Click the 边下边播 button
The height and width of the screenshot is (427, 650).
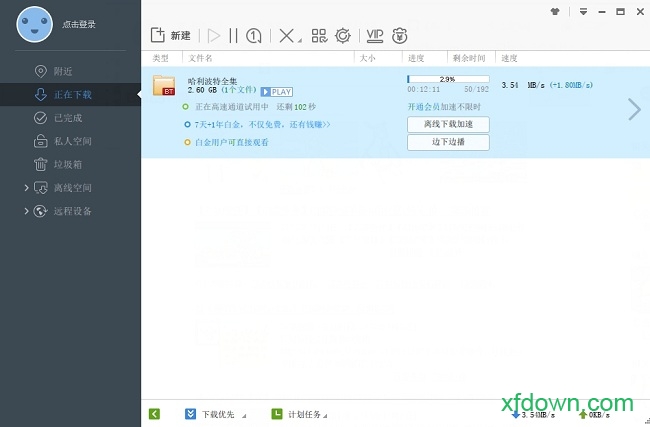click(x=448, y=142)
